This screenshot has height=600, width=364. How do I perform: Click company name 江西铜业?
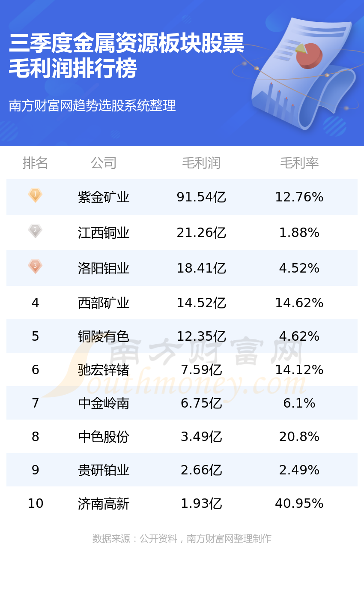[x=104, y=233]
